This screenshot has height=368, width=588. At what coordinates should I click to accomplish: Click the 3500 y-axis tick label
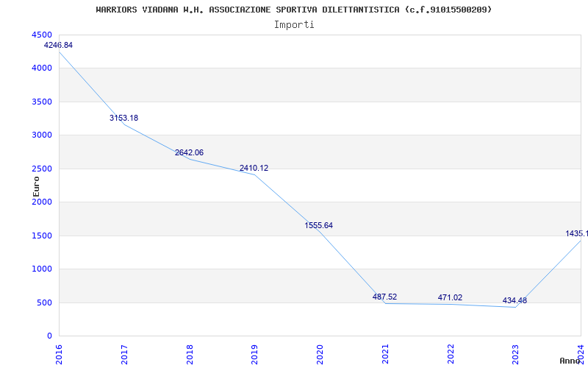pyautogui.click(x=42, y=102)
